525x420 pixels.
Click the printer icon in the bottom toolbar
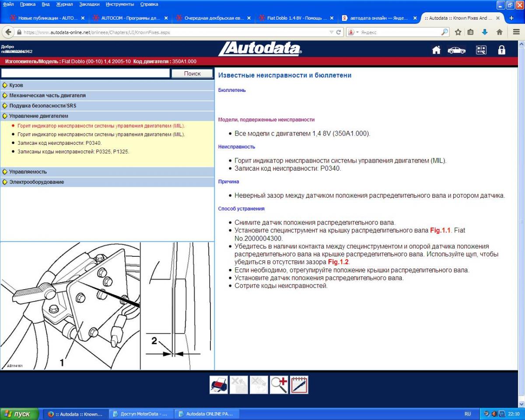pos(219,385)
